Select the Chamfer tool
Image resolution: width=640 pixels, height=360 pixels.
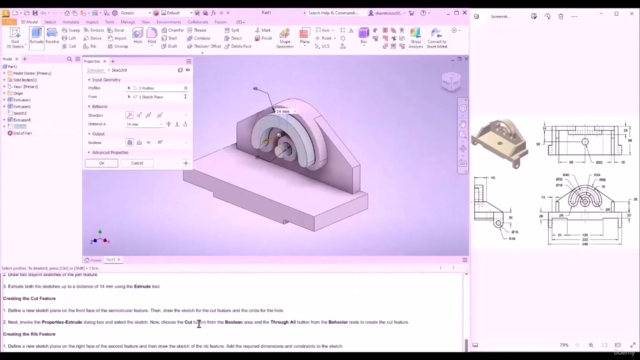pos(173,30)
